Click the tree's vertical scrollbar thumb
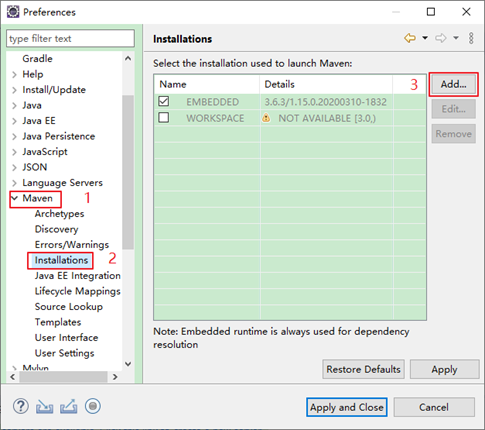This screenshot has width=485, height=430. pyautogui.click(x=128, y=172)
